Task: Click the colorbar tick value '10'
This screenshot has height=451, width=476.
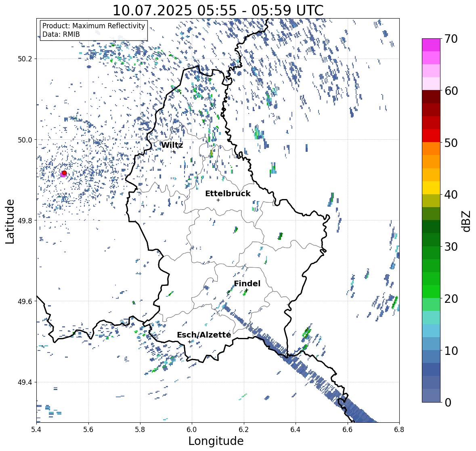Action: click(451, 351)
